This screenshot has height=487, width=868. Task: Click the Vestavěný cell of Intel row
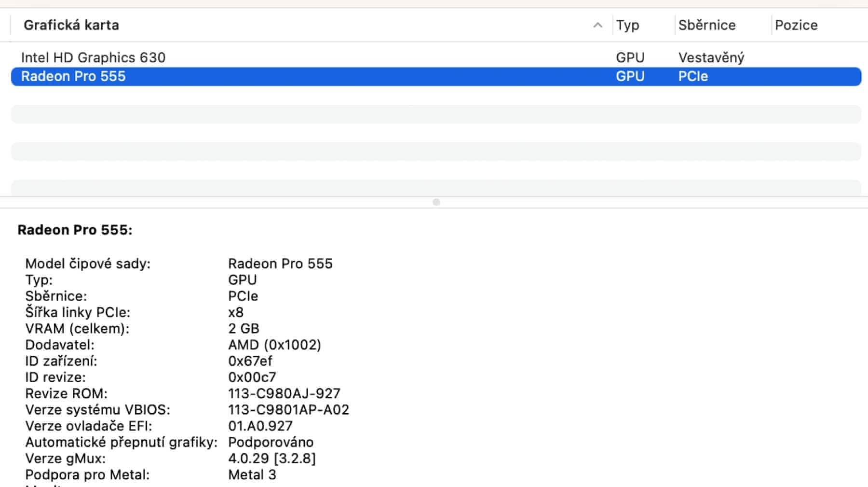pyautogui.click(x=711, y=57)
